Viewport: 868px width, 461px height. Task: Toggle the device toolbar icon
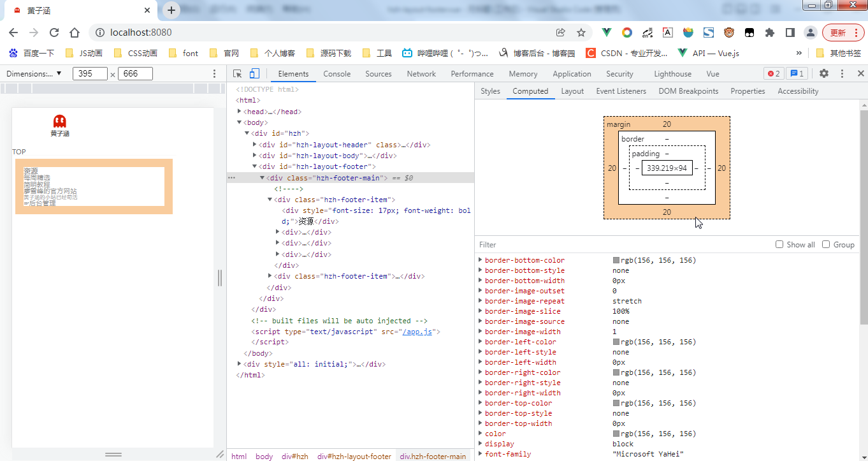coord(254,74)
